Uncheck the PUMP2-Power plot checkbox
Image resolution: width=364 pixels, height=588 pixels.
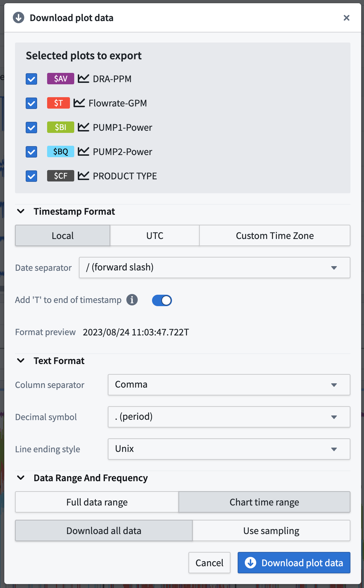click(31, 152)
